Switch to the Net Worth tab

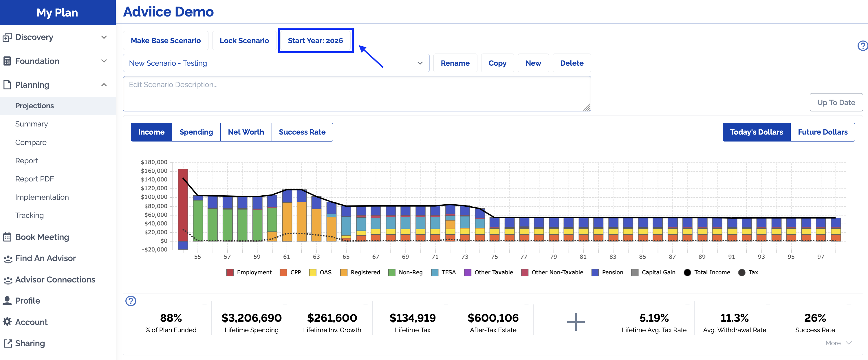coord(246,132)
